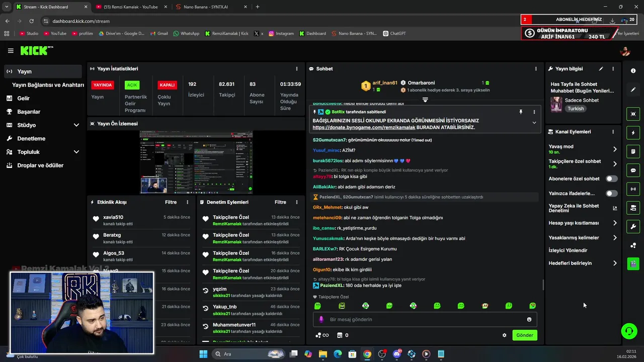Collapse the pinned message chevron

(x=534, y=123)
